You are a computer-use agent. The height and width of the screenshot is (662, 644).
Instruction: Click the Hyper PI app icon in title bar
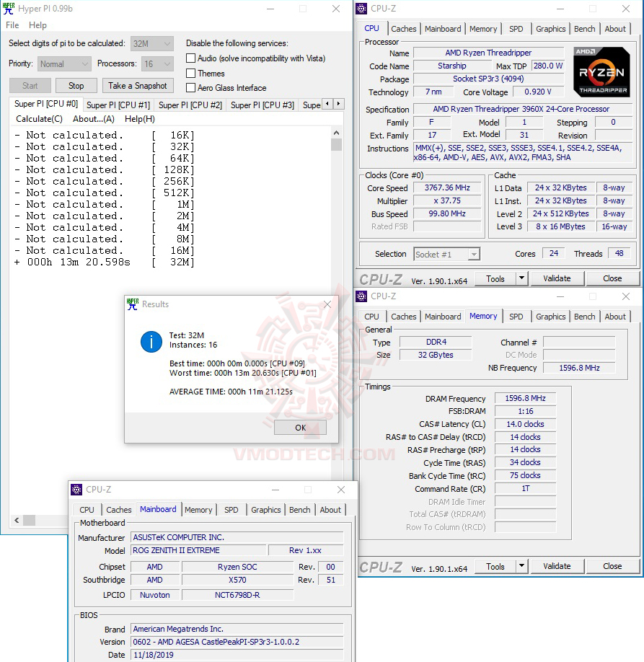8,9
